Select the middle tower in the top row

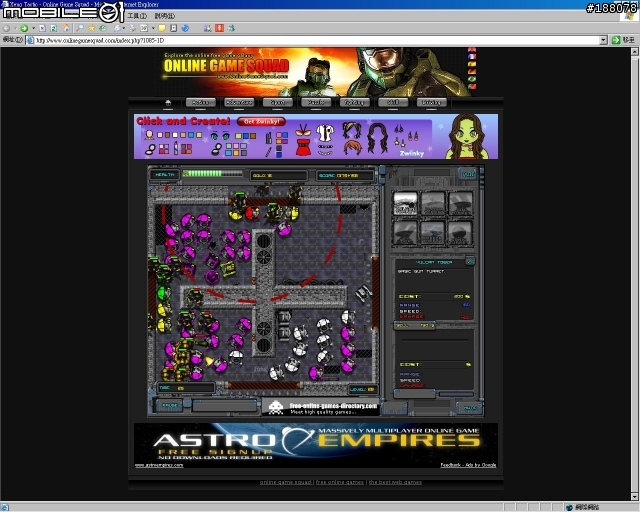tap(433, 203)
